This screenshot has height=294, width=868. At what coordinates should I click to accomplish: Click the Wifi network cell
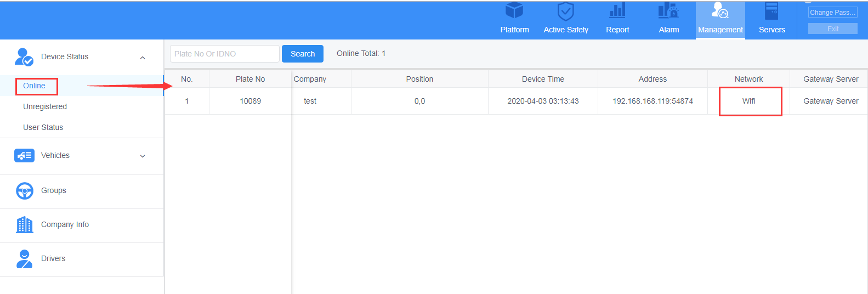748,101
